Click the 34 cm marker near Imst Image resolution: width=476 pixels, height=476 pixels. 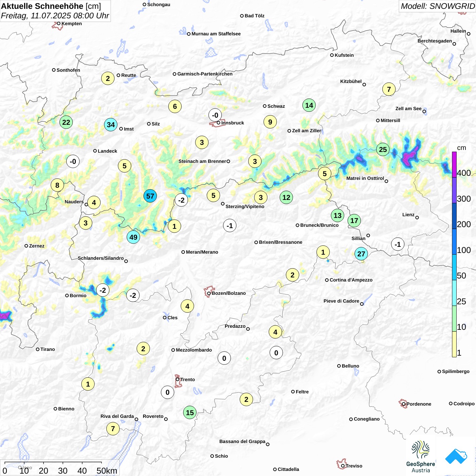tap(111, 125)
